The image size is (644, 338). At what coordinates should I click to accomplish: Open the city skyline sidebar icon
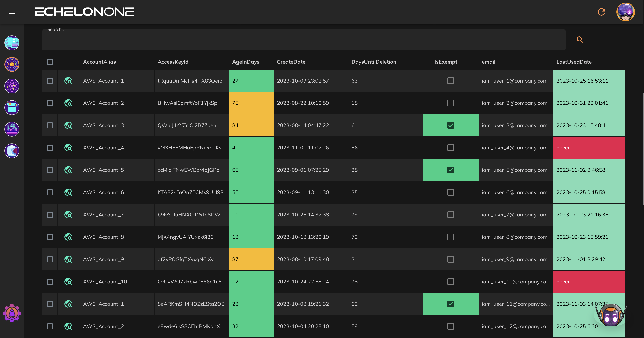[x=12, y=129]
